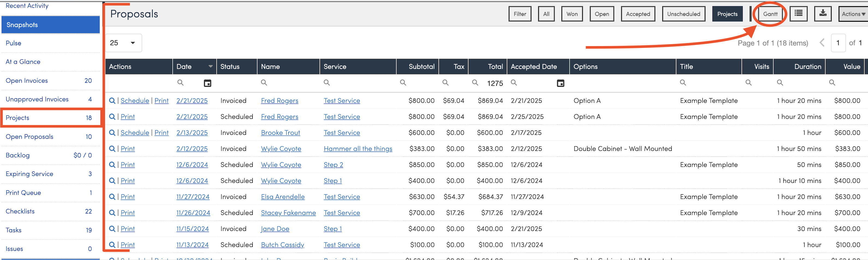View the Elsa Arendelle proposal magnifier icon
Image resolution: width=868 pixels, height=260 pixels.
112,197
